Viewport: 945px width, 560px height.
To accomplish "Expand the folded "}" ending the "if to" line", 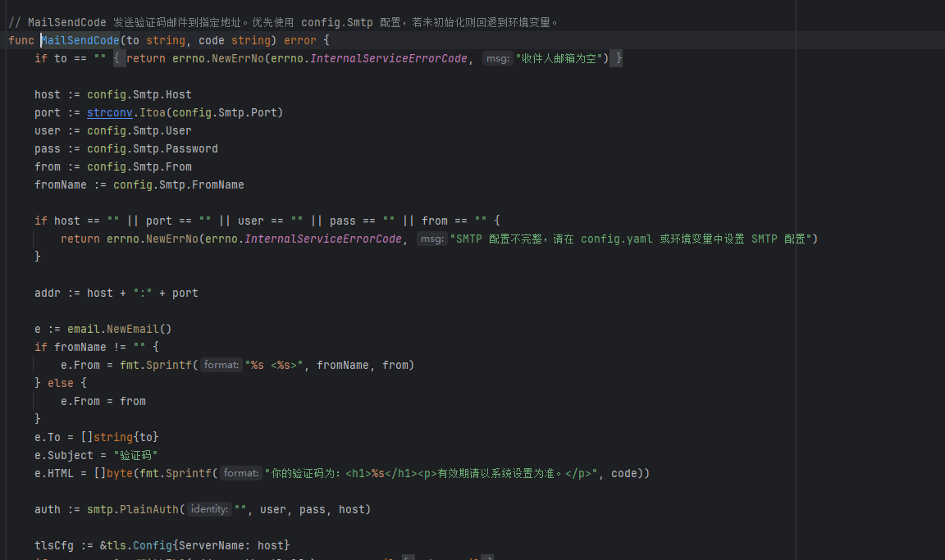I will [617, 58].
